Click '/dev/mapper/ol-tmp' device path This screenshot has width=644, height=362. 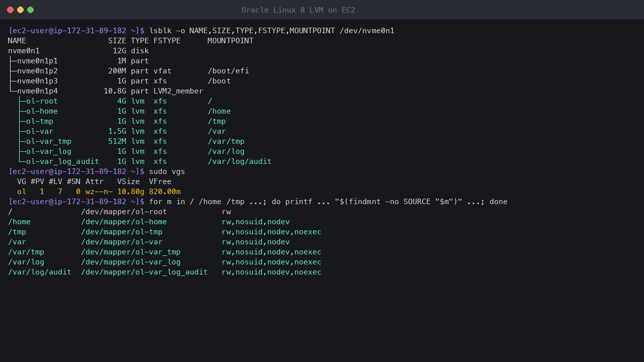pos(122,232)
